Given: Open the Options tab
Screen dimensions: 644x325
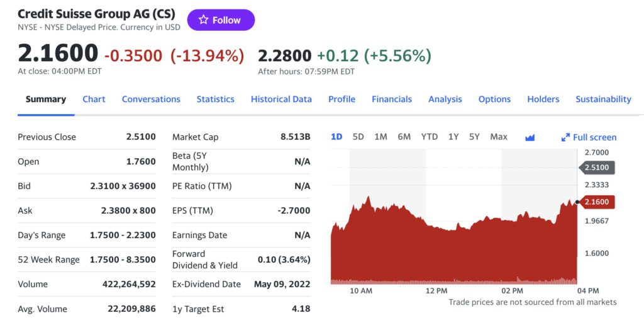Looking at the screenshot, I should [494, 100].
